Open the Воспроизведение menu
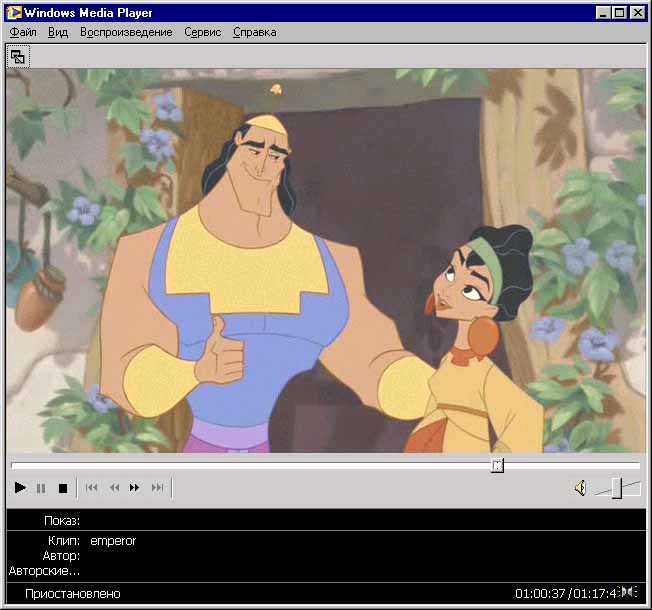 pyautogui.click(x=126, y=32)
